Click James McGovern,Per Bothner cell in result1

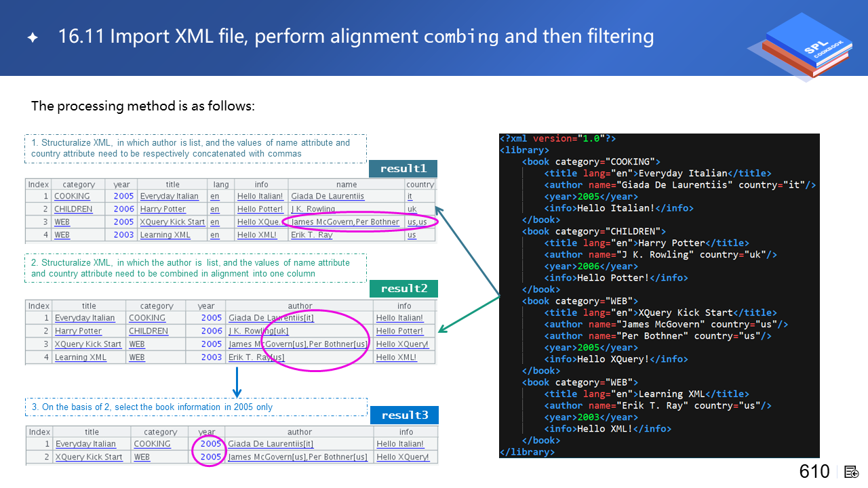pyautogui.click(x=345, y=222)
